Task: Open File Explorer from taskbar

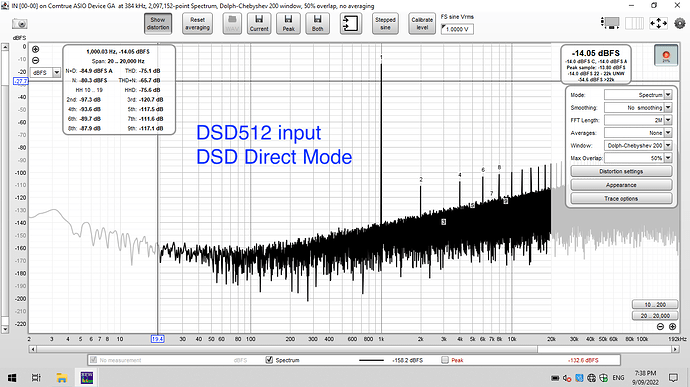Action: click(x=62, y=378)
